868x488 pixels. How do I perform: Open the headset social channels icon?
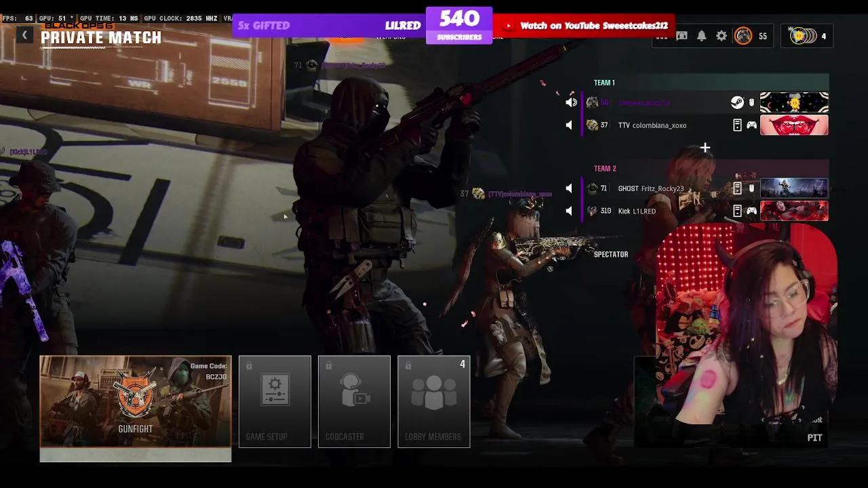[x=682, y=36]
